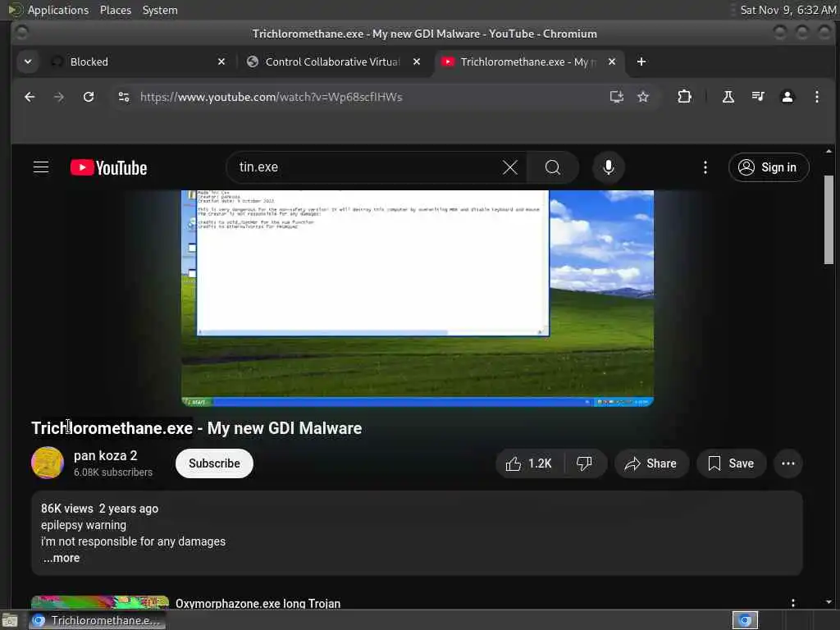This screenshot has width=840, height=630.
Task: Open media controls icon in toolbar
Action: point(758,97)
